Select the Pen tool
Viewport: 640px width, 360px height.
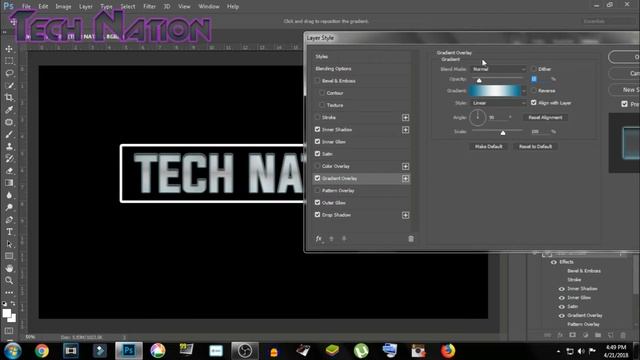[x=9, y=220]
